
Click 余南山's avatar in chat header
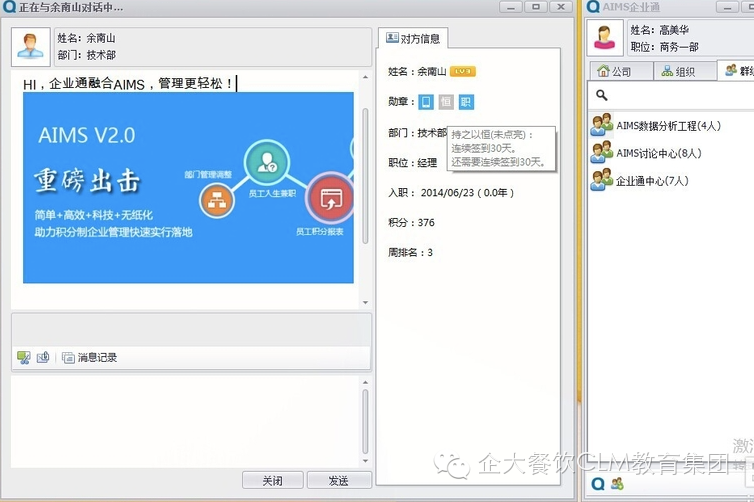tap(31, 47)
